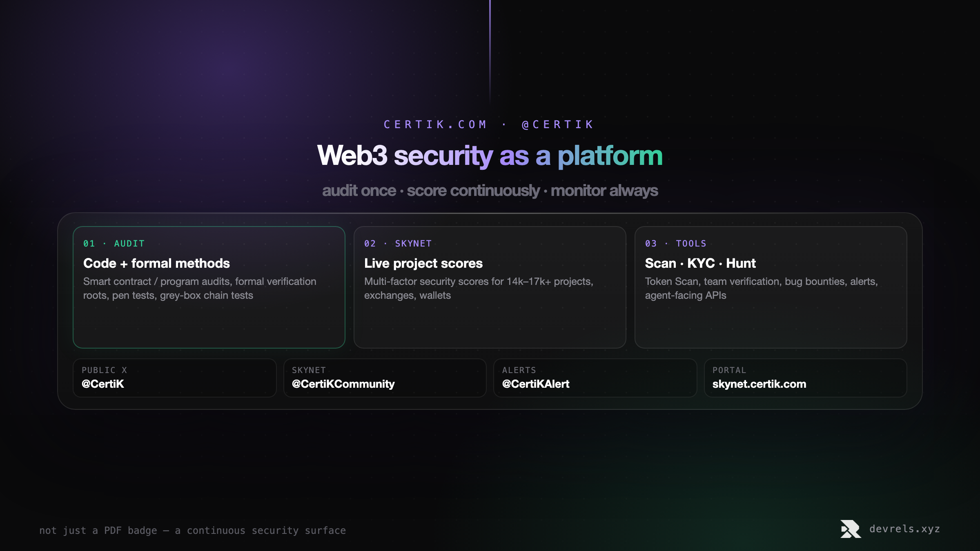Click 'Multi-factor security scores' description text

click(479, 288)
